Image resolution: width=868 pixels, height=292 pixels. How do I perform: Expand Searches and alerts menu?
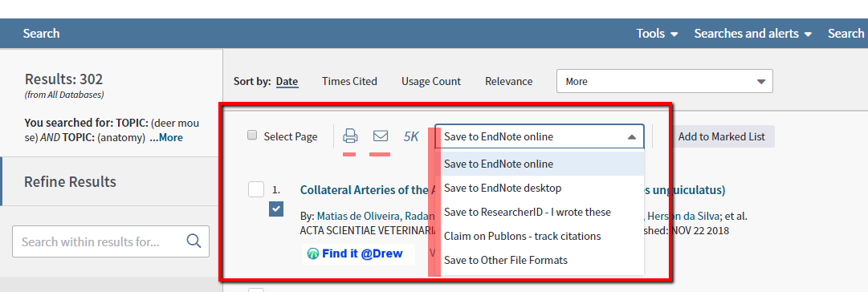(753, 33)
